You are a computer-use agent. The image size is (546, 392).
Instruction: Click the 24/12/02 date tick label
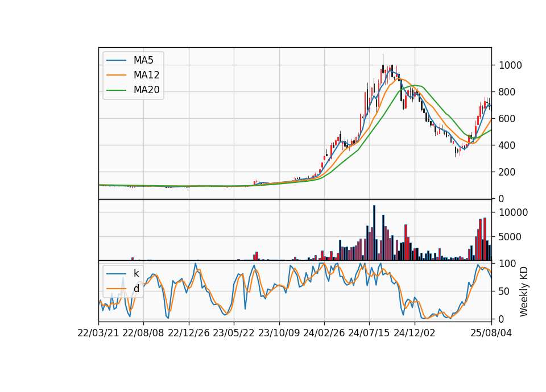pyautogui.click(x=415, y=333)
